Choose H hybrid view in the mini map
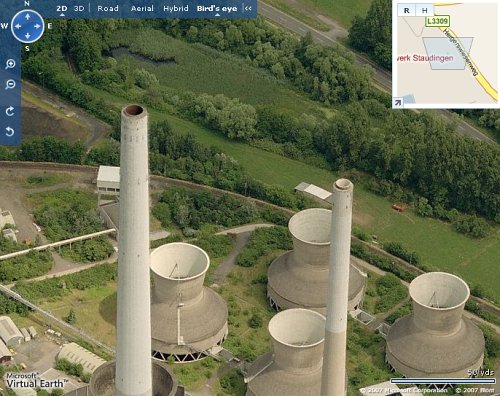 point(425,10)
